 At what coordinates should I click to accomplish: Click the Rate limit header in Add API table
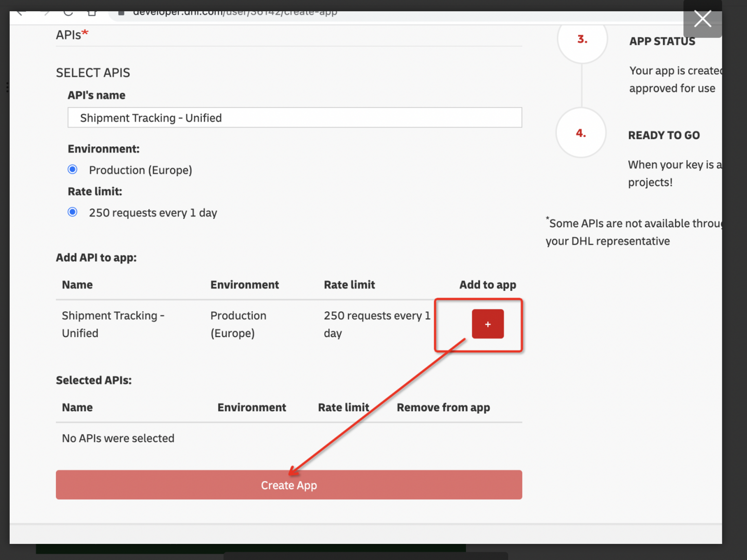tap(350, 285)
